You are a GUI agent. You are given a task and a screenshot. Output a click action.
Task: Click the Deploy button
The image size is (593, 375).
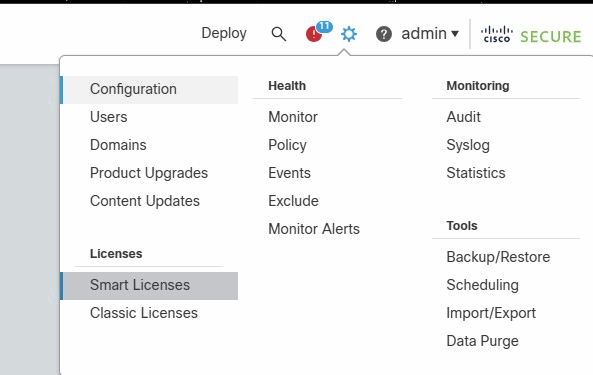[224, 33]
